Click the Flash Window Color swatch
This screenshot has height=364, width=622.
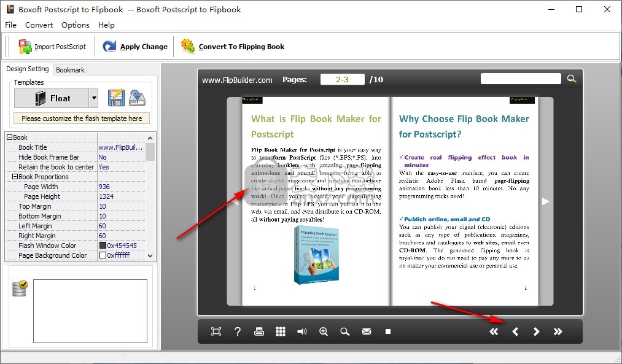(103, 246)
